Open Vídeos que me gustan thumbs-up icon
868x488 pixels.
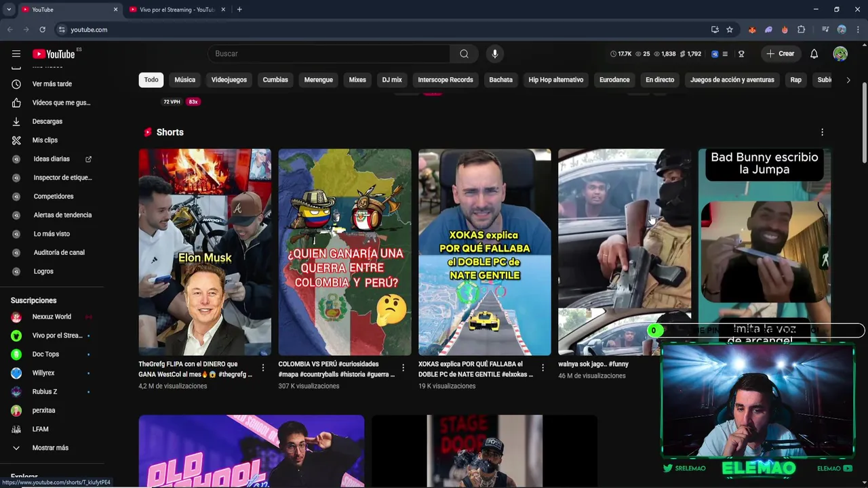click(x=16, y=102)
